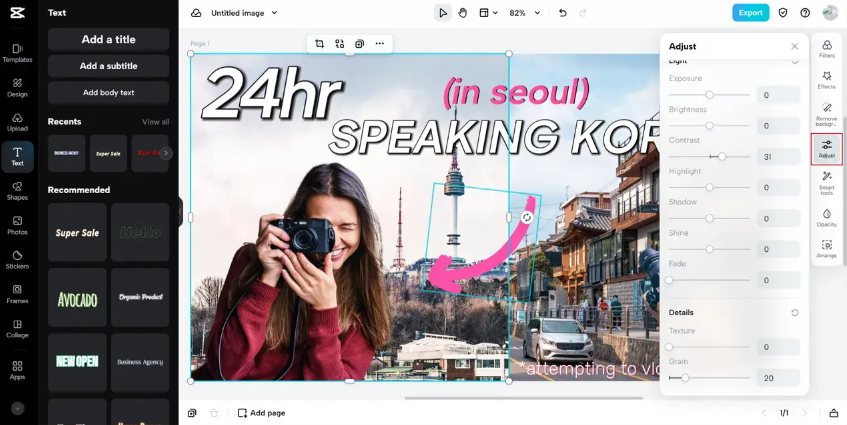Image resolution: width=847 pixels, height=425 pixels.
Task: Open the user profile avatar
Action: tap(830, 13)
